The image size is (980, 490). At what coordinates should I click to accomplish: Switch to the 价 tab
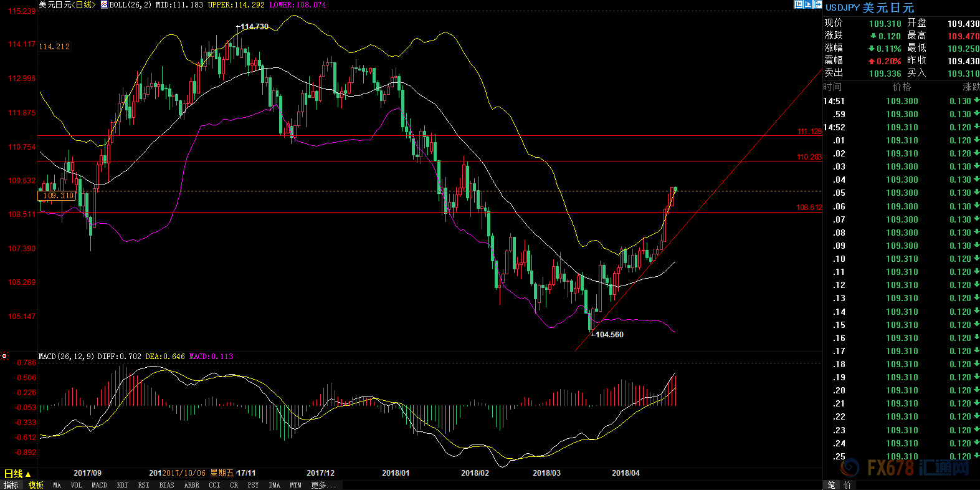click(x=847, y=485)
